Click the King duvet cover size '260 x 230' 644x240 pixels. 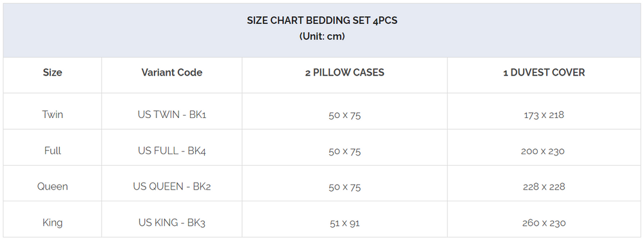coord(544,223)
